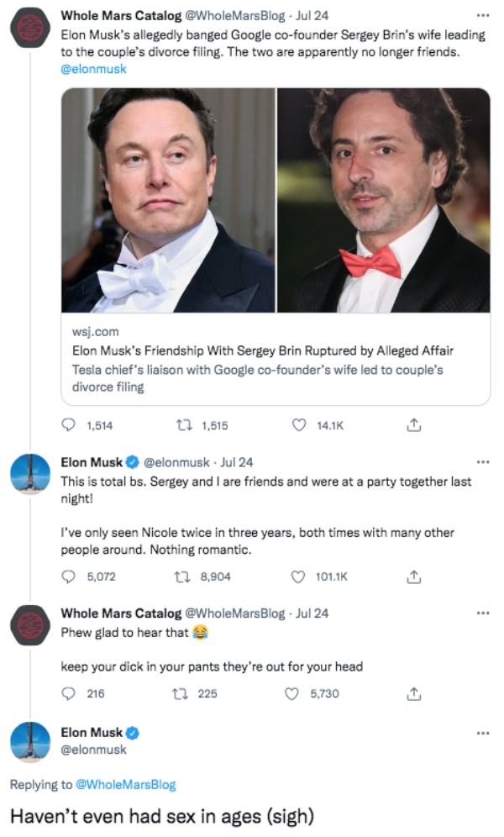Viewport: 504px width, 837px height.
Task: Like the tweet with 101.1K likes
Action: [298, 576]
